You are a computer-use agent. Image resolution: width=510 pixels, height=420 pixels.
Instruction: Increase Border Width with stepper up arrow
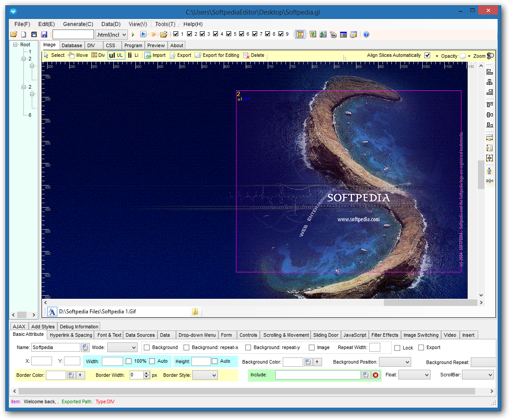(x=146, y=373)
